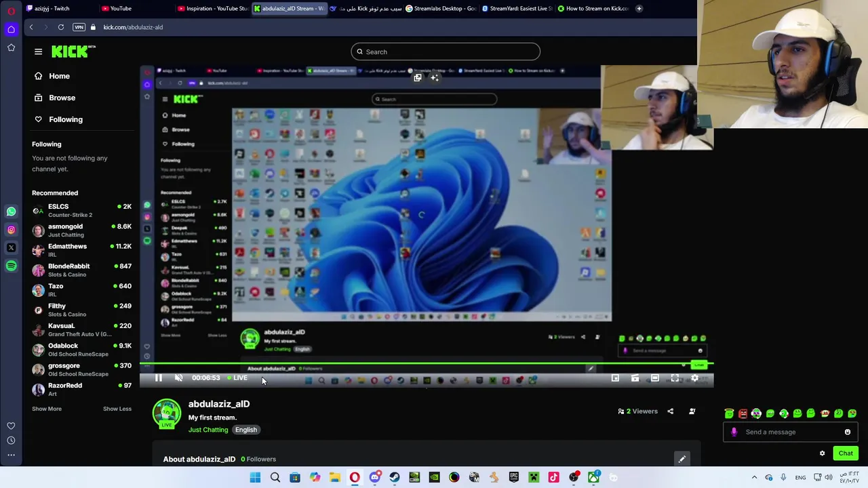Viewport: 868px width, 488px height.
Task: Open Epic Games from the taskbar
Action: coord(513,478)
